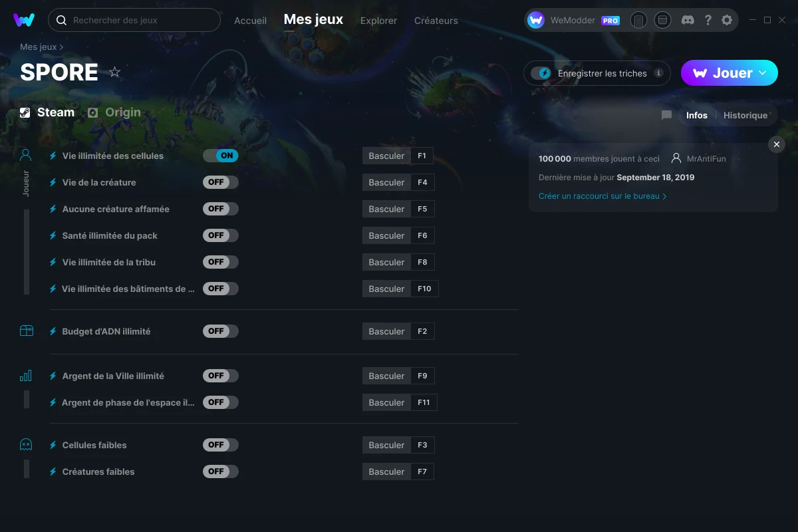The height and width of the screenshot is (532, 798).
Task: Click Basculer for Créatures faibles
Action: pyautogui.click(x=386, y=471)
